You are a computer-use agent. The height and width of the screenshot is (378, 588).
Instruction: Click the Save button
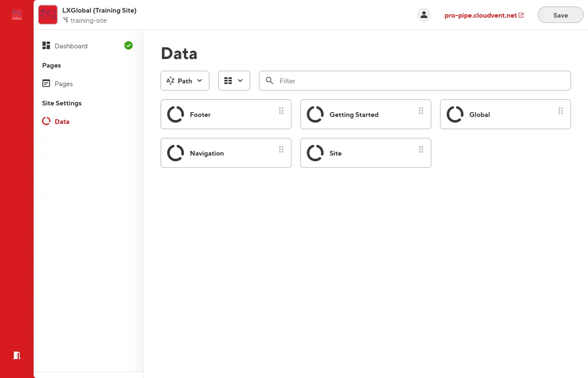click(560, 15)
